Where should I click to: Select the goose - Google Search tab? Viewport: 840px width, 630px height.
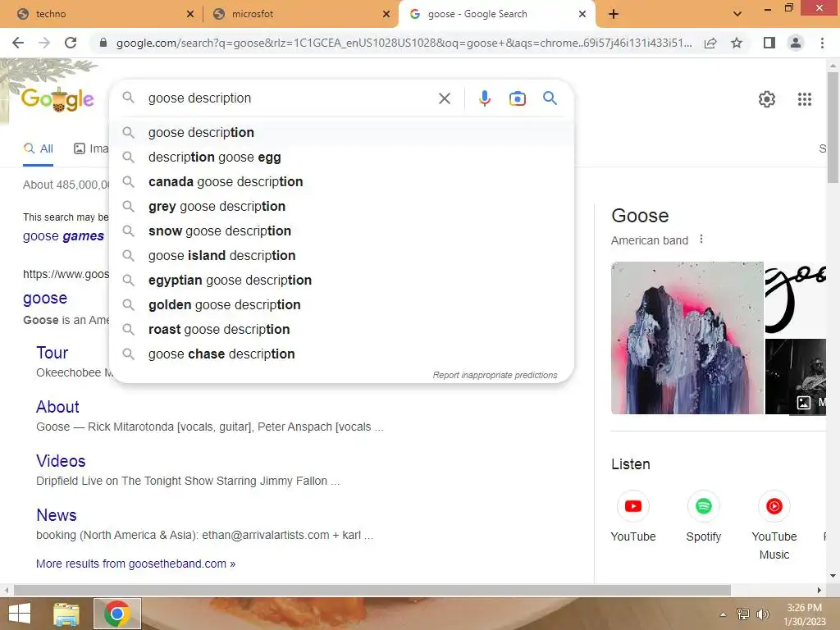(496, 15)
